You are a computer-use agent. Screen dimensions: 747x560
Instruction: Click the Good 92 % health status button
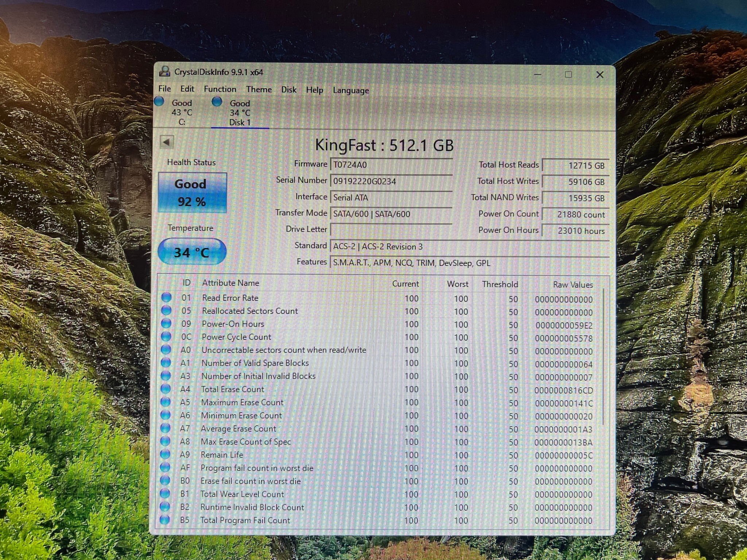point(193,192)
